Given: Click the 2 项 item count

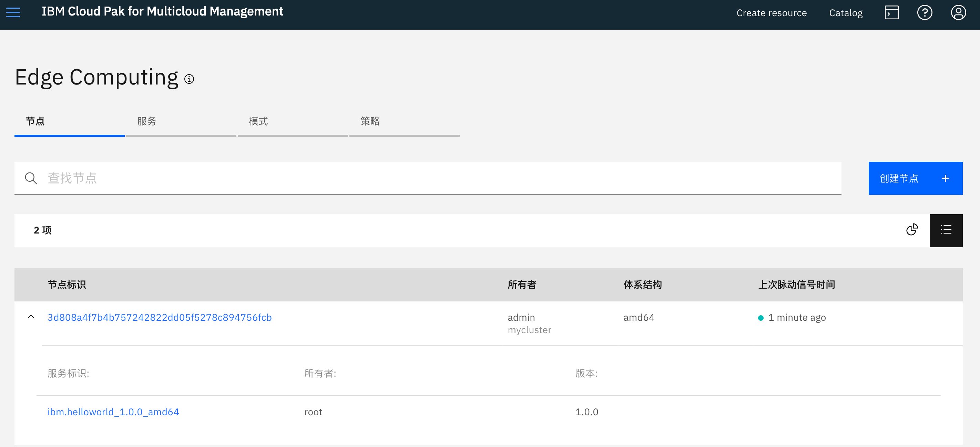Looking at the screenshot, I should [x=43, y=230].
